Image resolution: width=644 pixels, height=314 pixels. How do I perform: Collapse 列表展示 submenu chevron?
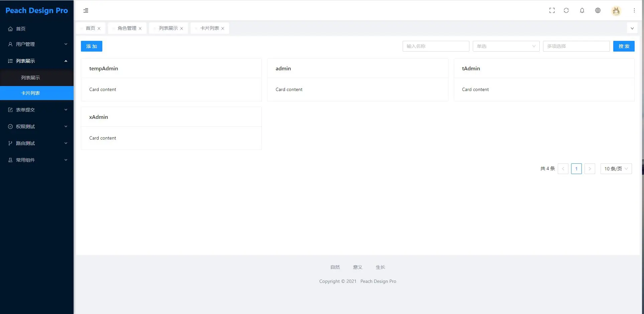[66, 61]
